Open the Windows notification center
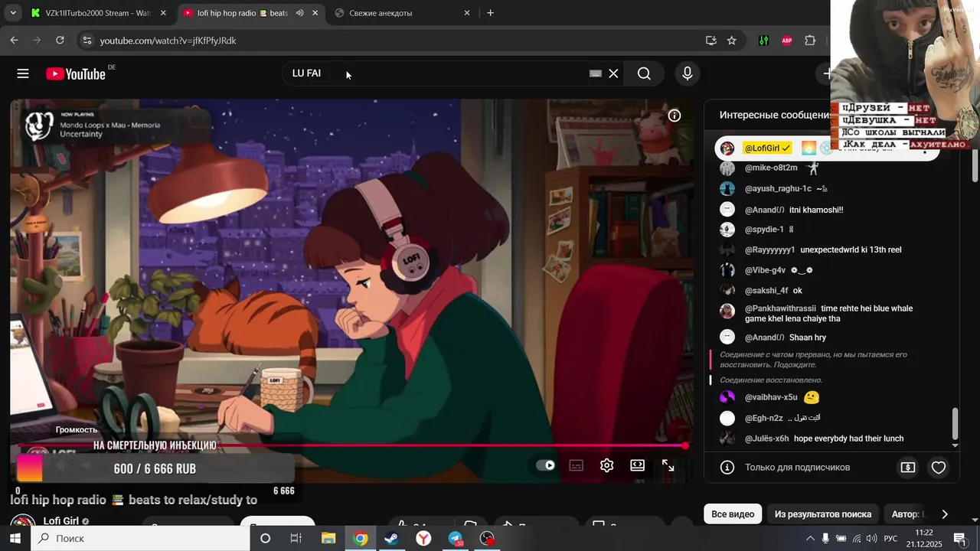This screenshot has height=551, width=980. click(x=960, y=539)
